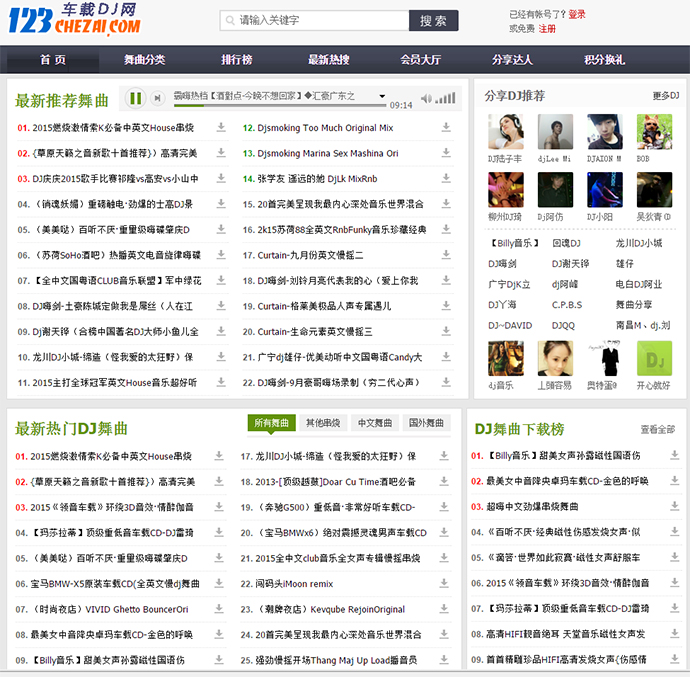Open the 积分换礼 navigation item

(605, 59)
